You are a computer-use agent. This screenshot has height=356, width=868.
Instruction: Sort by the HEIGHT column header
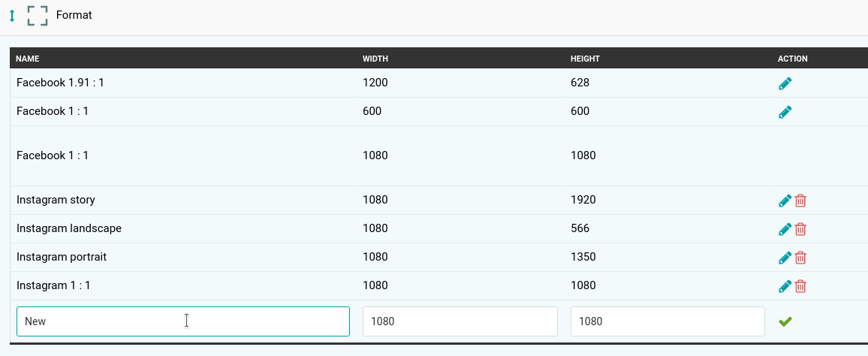(x=585, y=59)
